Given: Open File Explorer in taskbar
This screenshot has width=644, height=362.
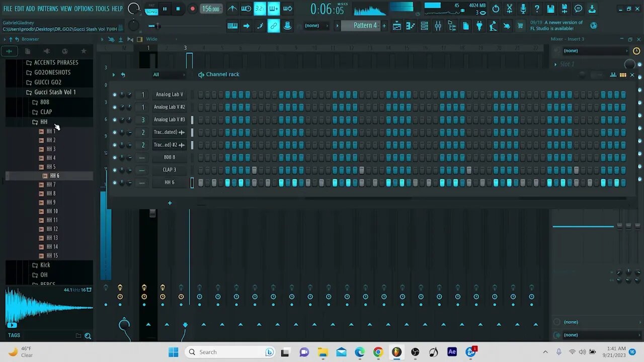Looking at the screenshot, I should 323,352.
